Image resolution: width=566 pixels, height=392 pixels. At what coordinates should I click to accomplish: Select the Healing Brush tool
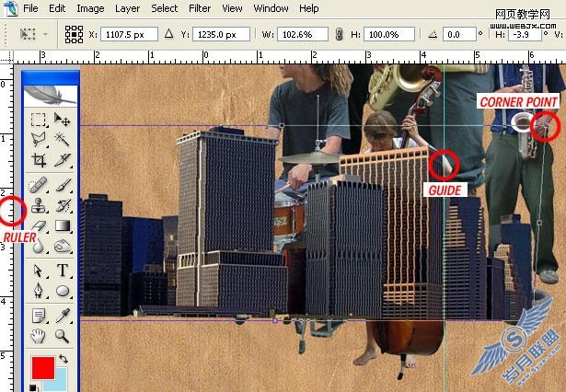39,185
